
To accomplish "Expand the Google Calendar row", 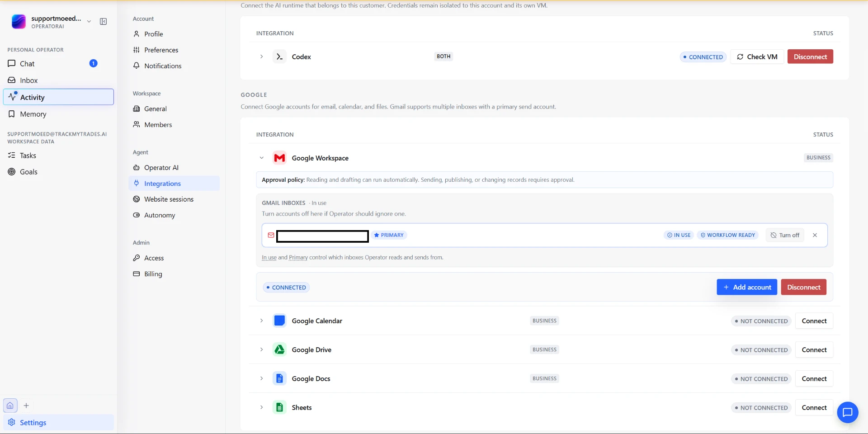I will click(261, 321).
